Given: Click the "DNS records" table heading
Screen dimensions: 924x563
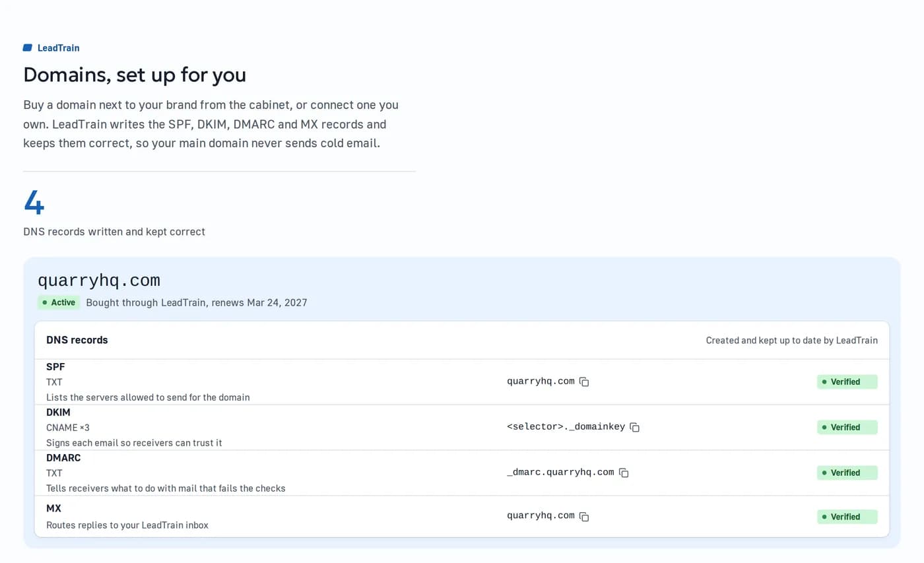Looking at the screenshot, I should pos(77,340).
